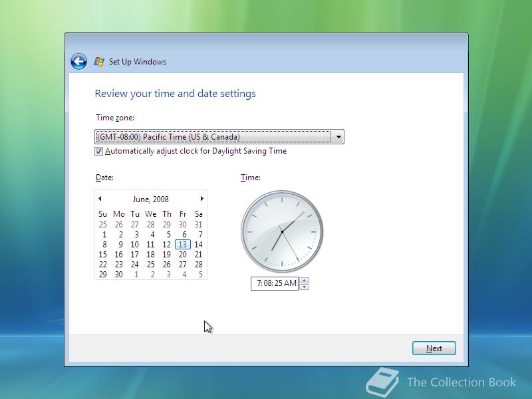Select June 13 in the calendar
The height and width of the screenshot is (399, 532).
182,244
